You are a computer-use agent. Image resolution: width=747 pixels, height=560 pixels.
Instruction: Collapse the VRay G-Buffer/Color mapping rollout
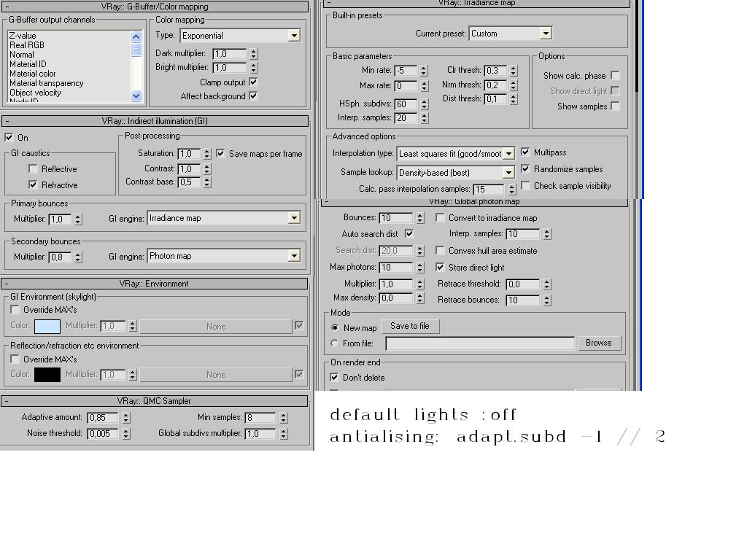click(155, 7)
